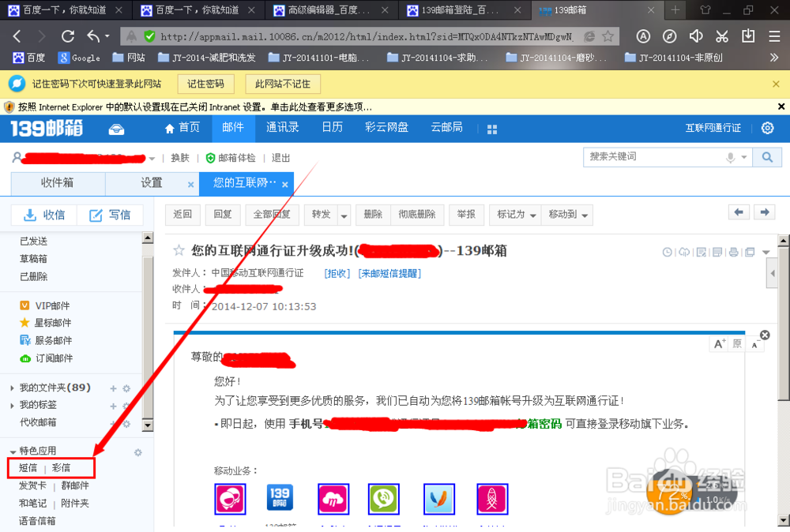Click the microphone voice search icon
This screenshot has width=790, height=532.
coord(730,158)
